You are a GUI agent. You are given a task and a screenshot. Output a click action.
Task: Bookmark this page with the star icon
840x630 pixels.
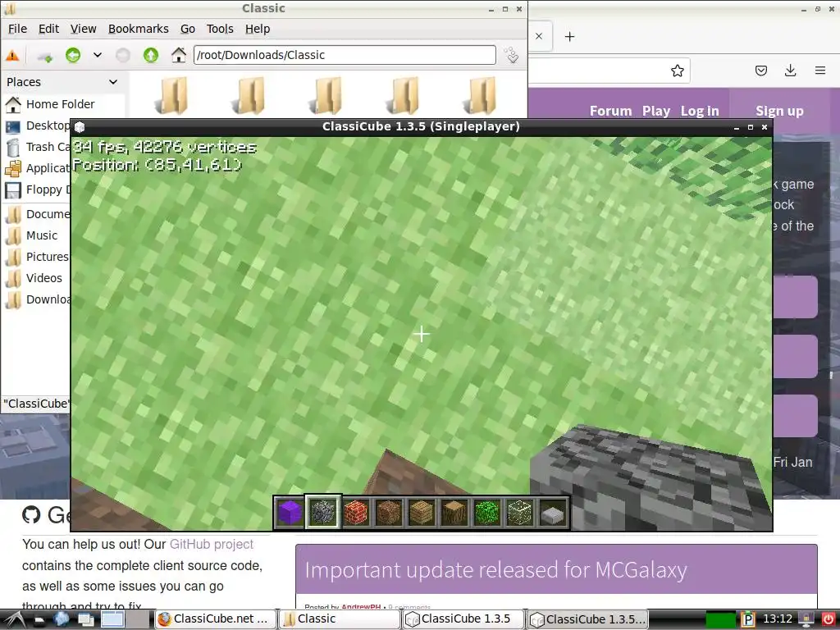coord(677,71)
